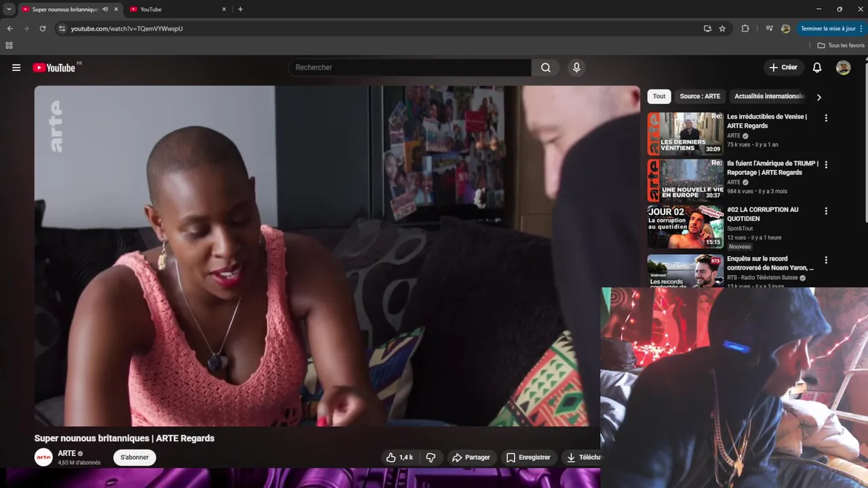Open the Tous les favoris folder
The image size is (868, 488).
point(841,45)
